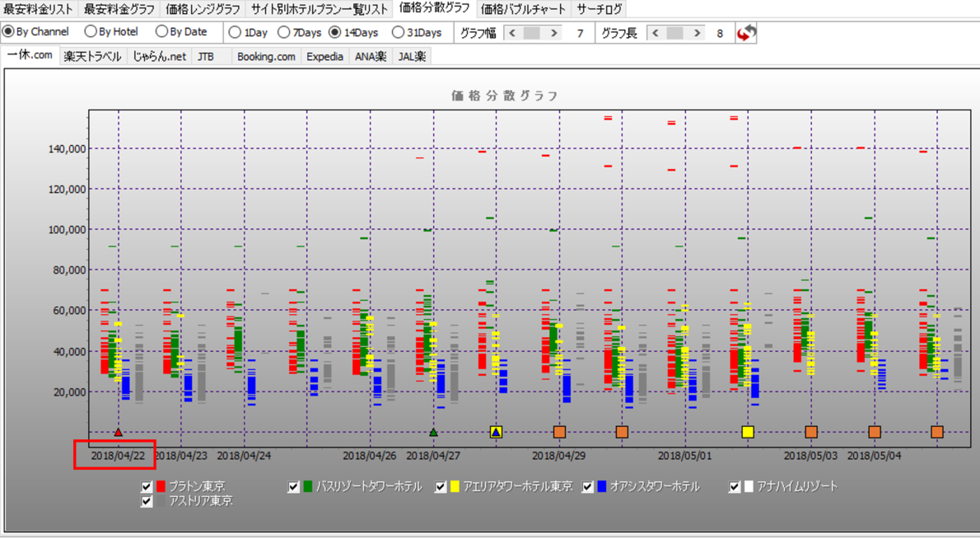Choose the 31Days range option
Screen dimensions: 980x539
(399, 33)
